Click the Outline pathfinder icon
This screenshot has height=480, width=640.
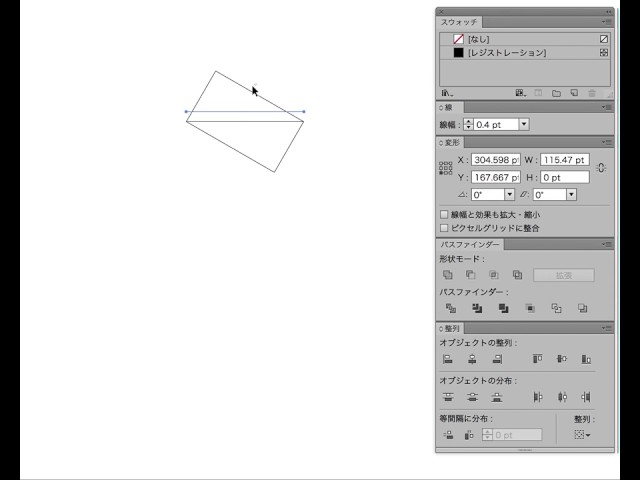coord(556,308)
